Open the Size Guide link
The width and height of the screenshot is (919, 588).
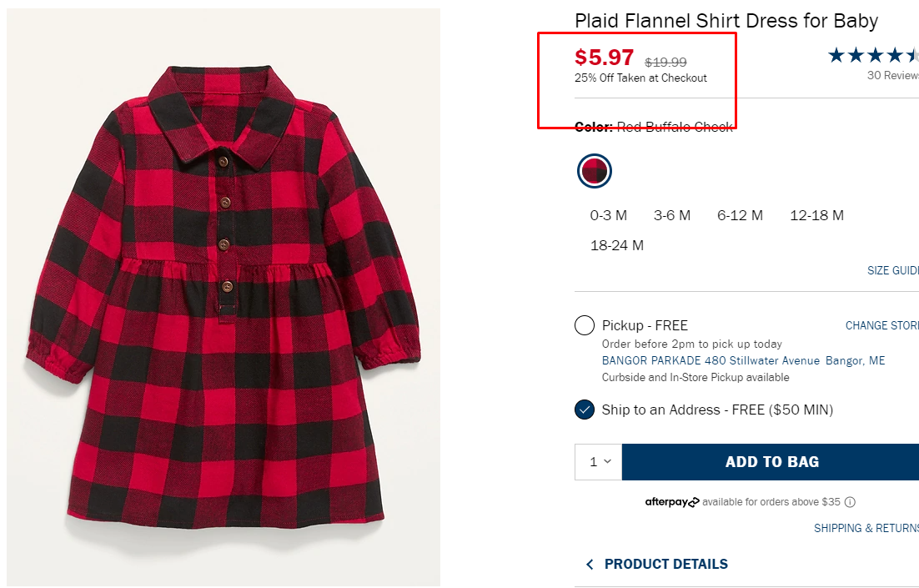point(892,270)
